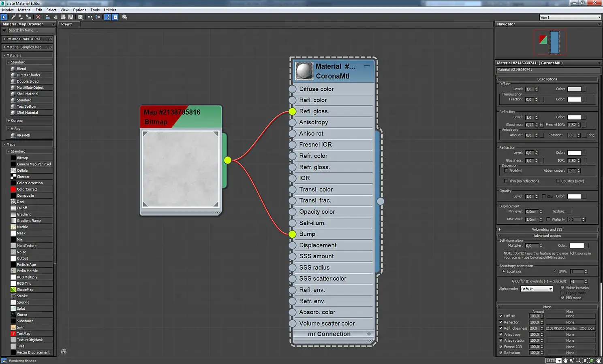Click the red ColorCorrect map icon

click(13, 189)
